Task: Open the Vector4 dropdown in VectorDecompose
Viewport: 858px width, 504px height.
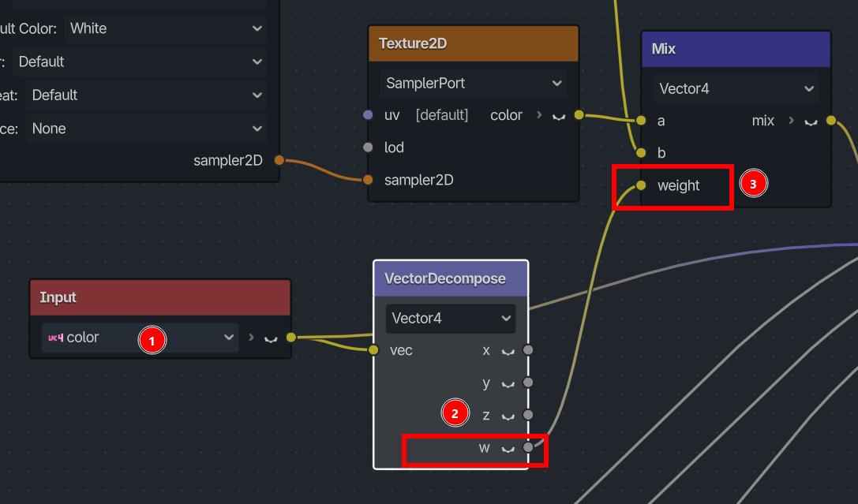Action: [451, 318]
